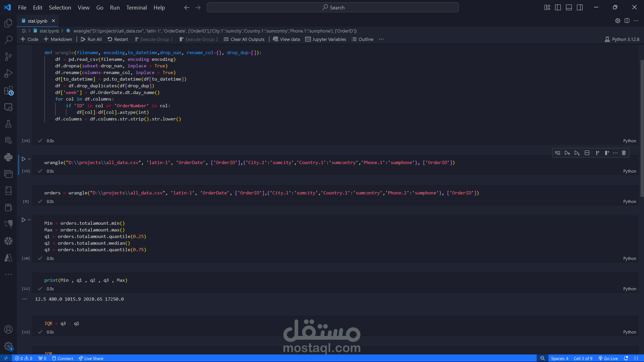Open the Extensions view in activity bar
This screenshot has height=362, width=644.
coord(8,90)
